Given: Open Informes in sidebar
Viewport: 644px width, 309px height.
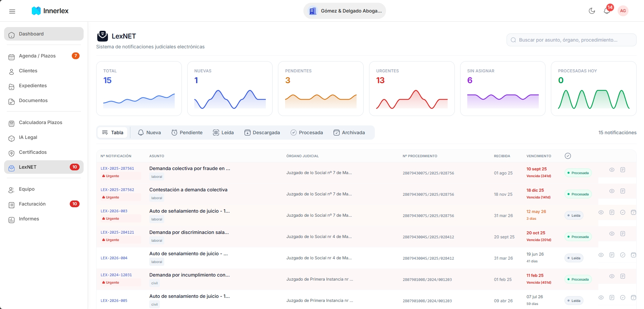Looking at the screenshot, I should pos(44,219).
